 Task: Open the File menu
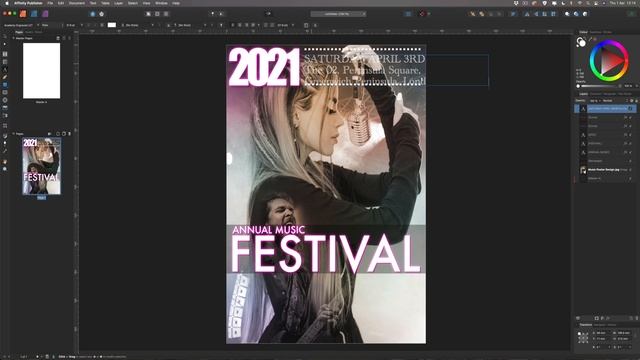click(x=50, y=3)
